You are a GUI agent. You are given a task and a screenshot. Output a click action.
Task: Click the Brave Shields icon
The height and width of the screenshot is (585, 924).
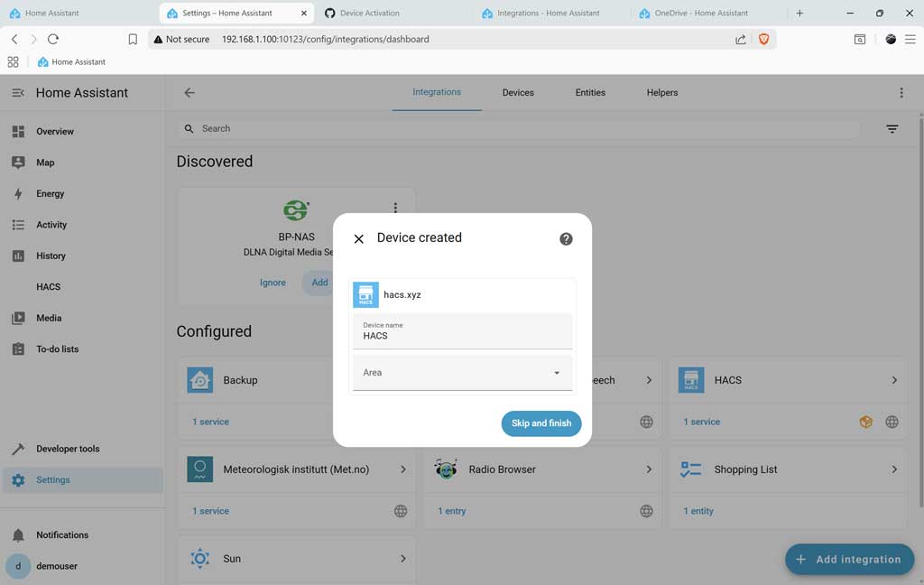point(763,39)
